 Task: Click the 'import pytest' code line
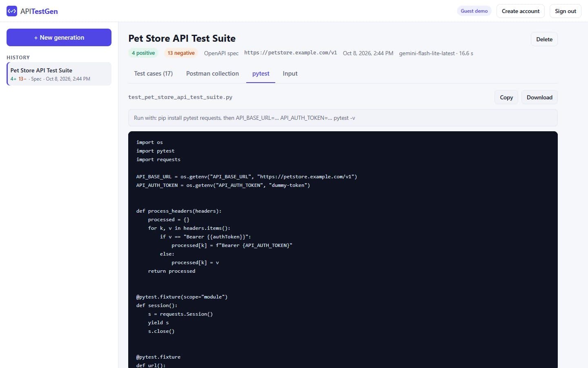tap(155, 151)
